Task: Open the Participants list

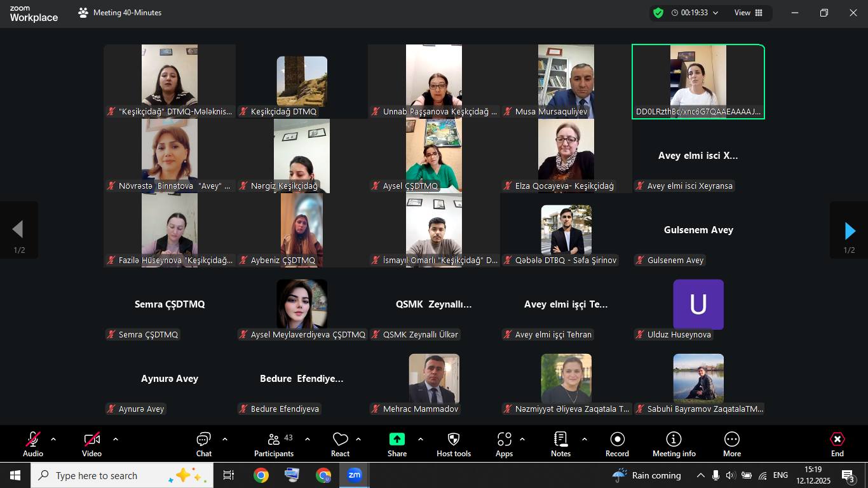Action: [274, 444]
